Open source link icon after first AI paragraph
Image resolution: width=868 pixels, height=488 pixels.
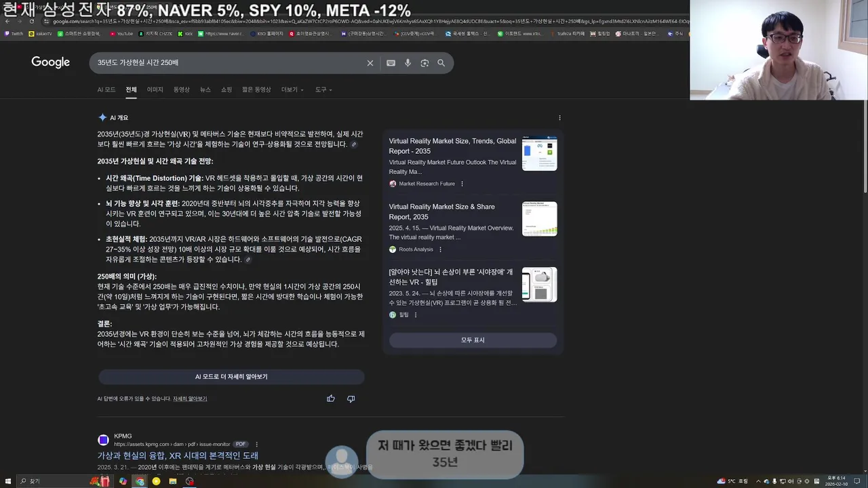point(353,144)
